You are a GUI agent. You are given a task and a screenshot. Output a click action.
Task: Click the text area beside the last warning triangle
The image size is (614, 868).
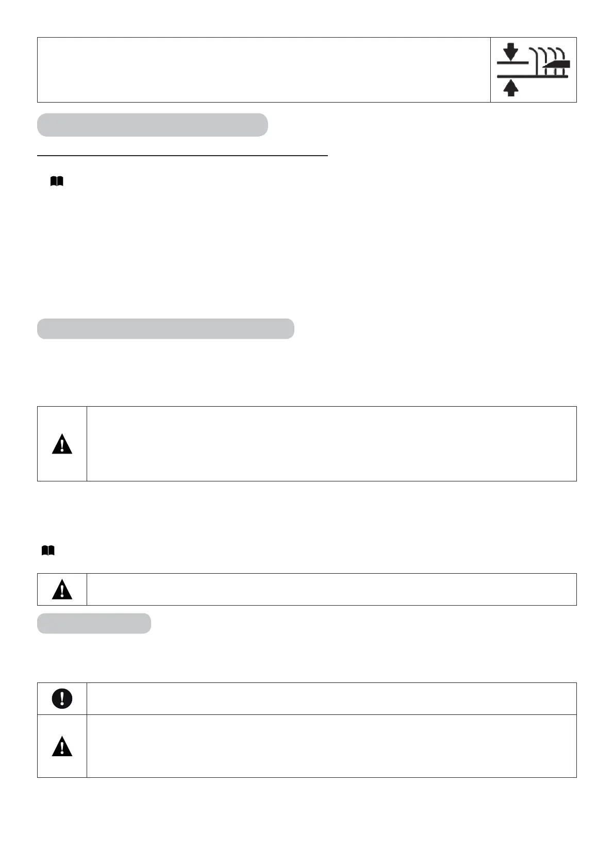(x=331, y=746)
